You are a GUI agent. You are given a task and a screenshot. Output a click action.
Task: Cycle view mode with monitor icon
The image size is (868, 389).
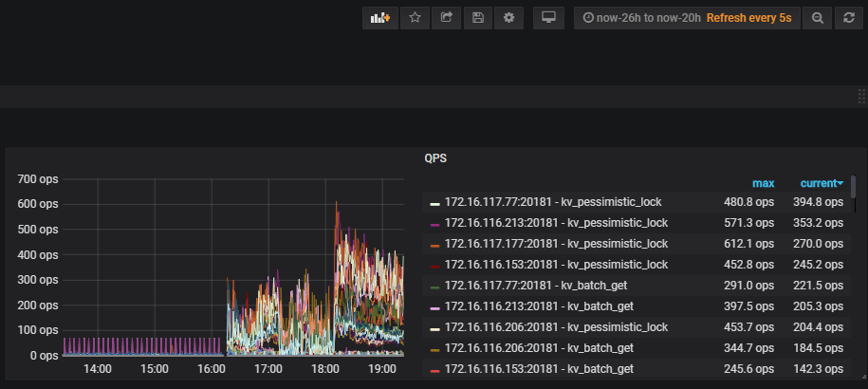coord(548,18)
